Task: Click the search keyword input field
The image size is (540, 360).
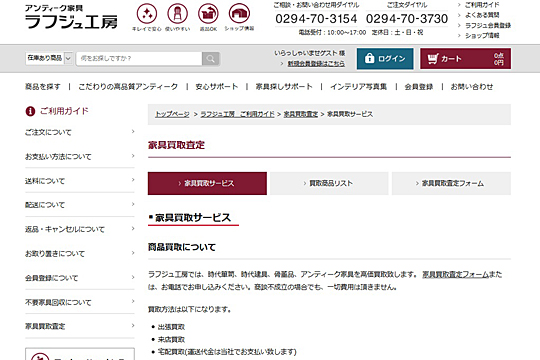Action: [x=139, y=59]
